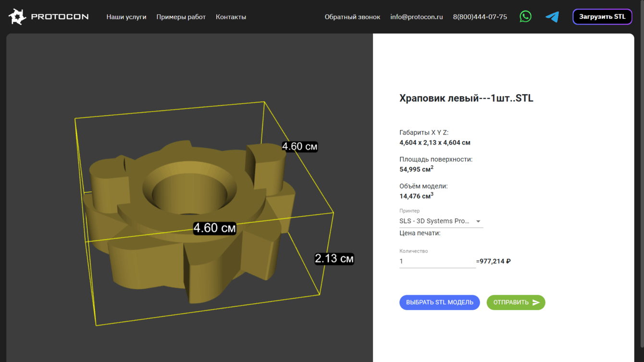Open the WhatsApp chat icon
This screenshot has height=362, width=644.
point(525,17)
